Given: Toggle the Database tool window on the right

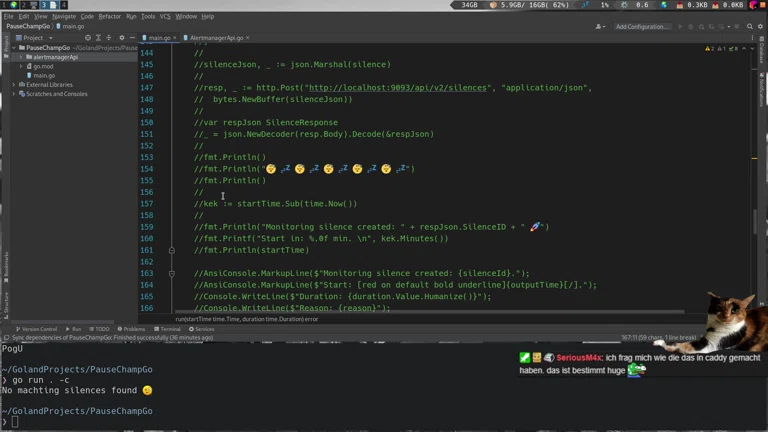Looking at the screenshot, I should coord(762,50).
